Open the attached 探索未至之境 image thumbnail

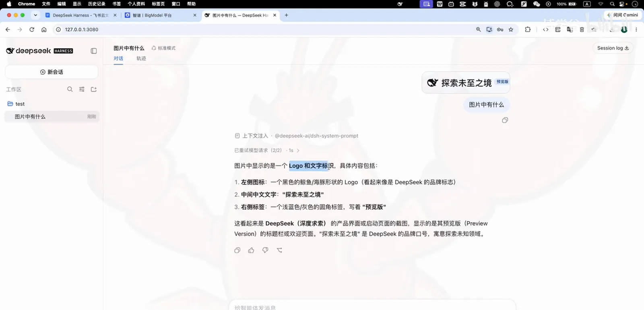click(466, 83)
